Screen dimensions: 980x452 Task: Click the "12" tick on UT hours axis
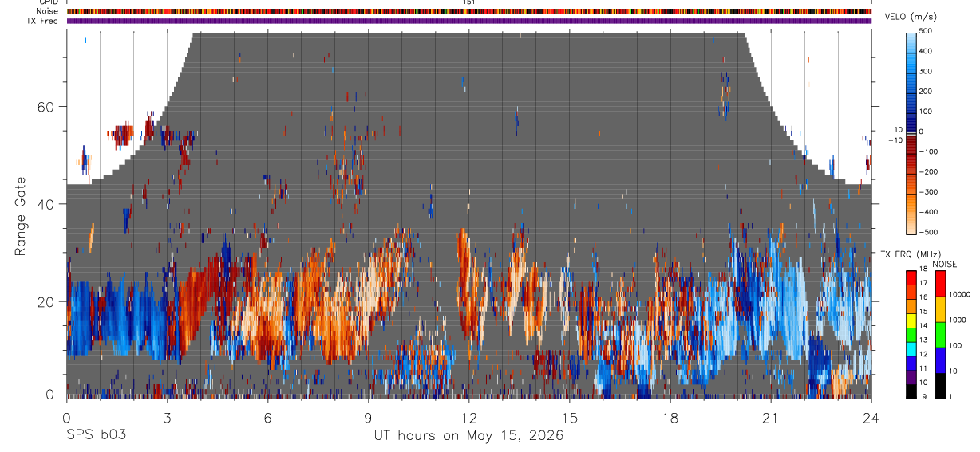(x=468, y=416)
